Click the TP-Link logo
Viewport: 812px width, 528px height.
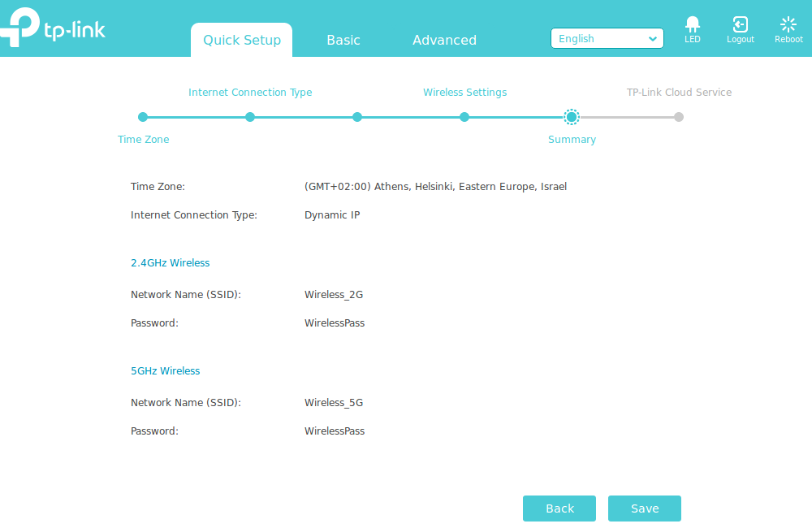54,28
